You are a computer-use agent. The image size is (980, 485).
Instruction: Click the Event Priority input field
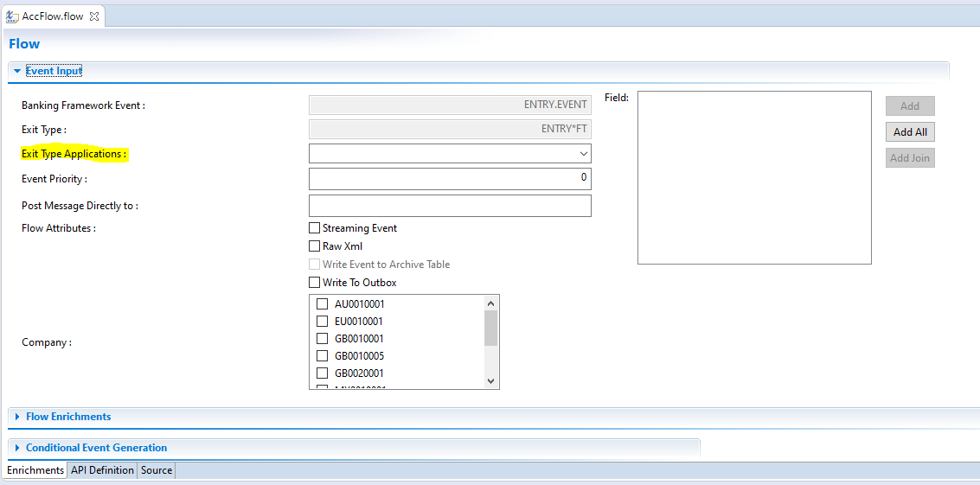coord(450,178)
